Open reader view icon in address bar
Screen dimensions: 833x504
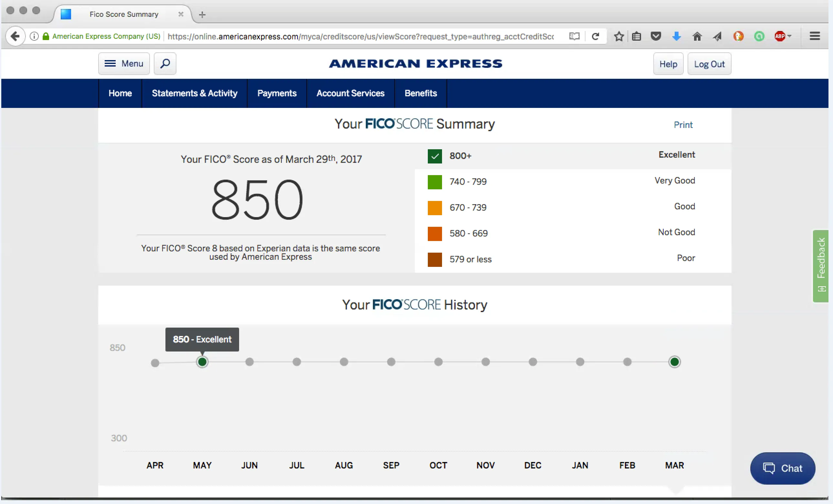click(575, 36)
